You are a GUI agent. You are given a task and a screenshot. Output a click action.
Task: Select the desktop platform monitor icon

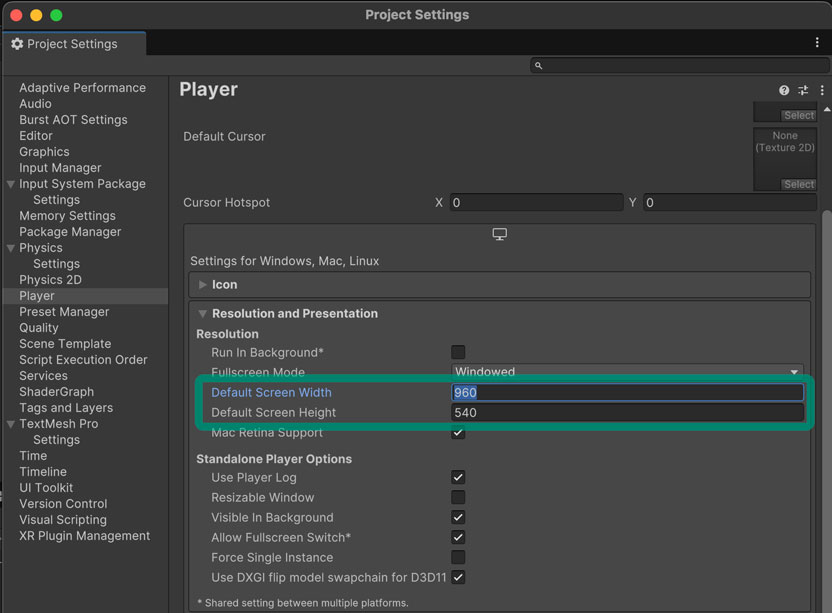click(499, 234)
